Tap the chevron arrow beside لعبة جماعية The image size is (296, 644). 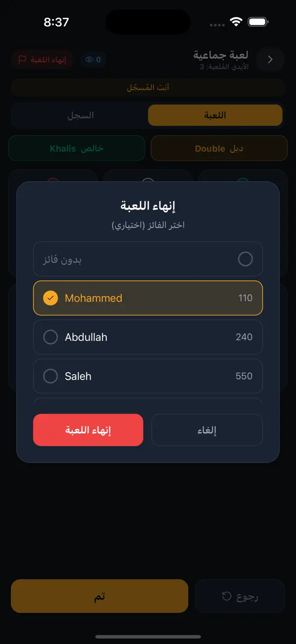coord(270,59)
